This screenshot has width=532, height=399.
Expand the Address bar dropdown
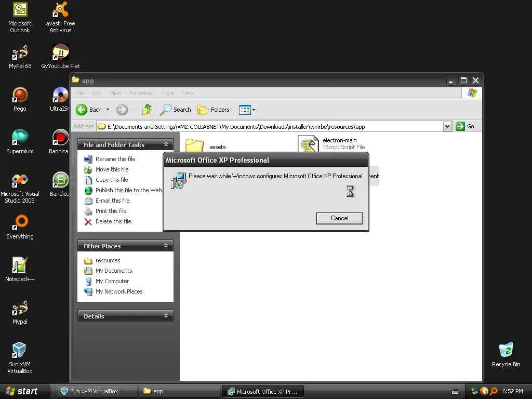tap(447, 126)
